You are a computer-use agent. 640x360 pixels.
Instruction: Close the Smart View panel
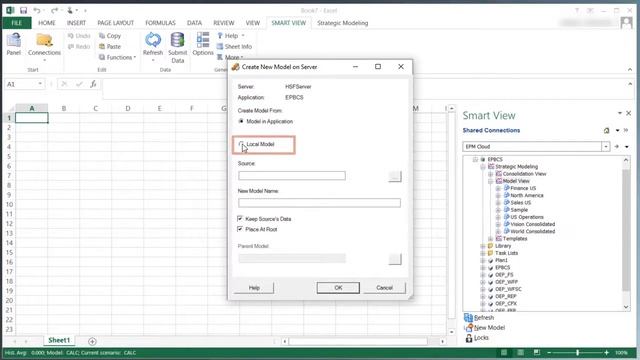(x=629, y=113)
